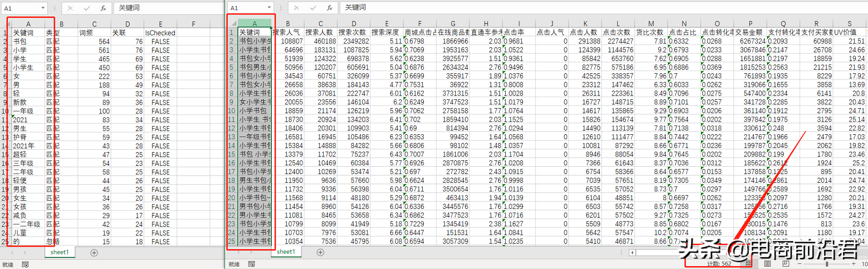This screenshot has height=269, width=868.
Task: Add a new sheet in the left window
Action: [x=94, y=253]
